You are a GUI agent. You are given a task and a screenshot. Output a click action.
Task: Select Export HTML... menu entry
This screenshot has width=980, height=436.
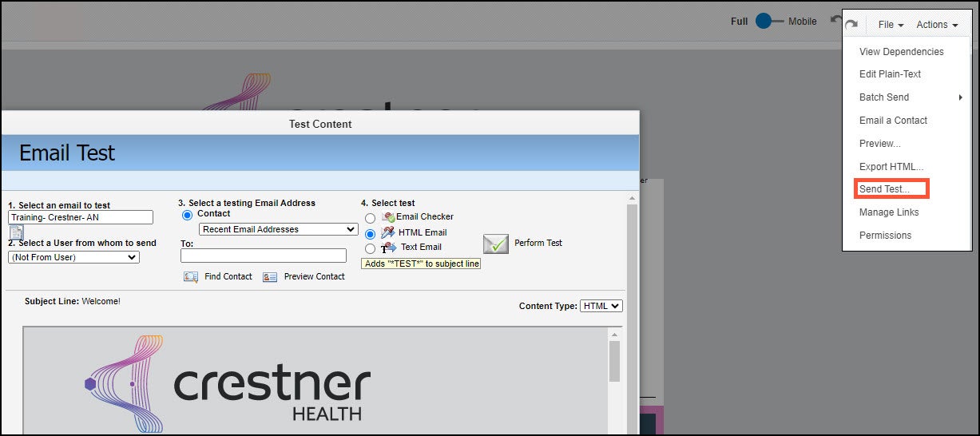pyautogui.click(x=891, y=167)
